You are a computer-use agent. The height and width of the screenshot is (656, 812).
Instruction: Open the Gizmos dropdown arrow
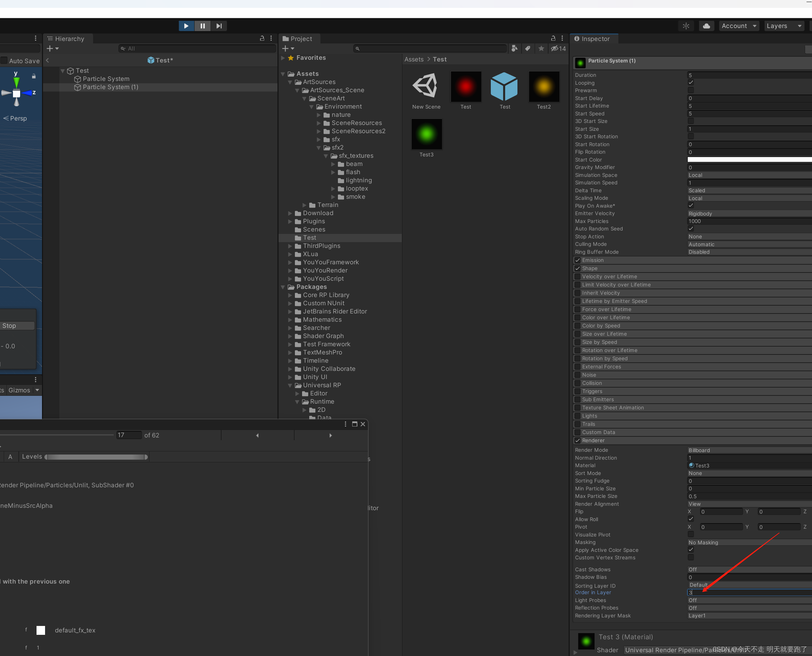(37, 390)
